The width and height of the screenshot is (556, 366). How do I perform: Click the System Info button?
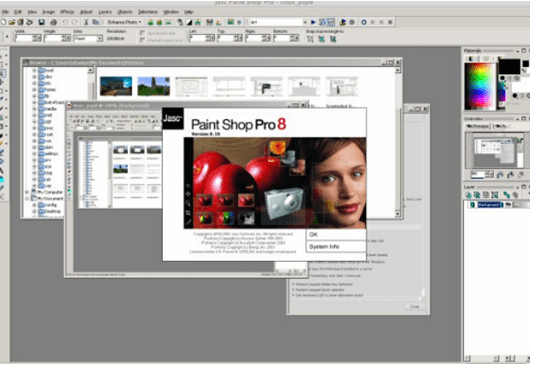pyautogui.click(x=336, y=247)
